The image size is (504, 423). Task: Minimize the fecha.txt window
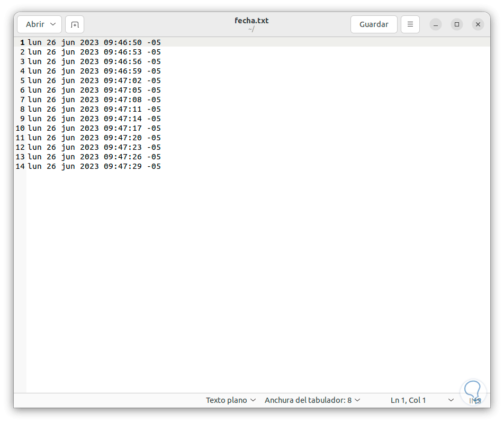(x=436, y=24)
